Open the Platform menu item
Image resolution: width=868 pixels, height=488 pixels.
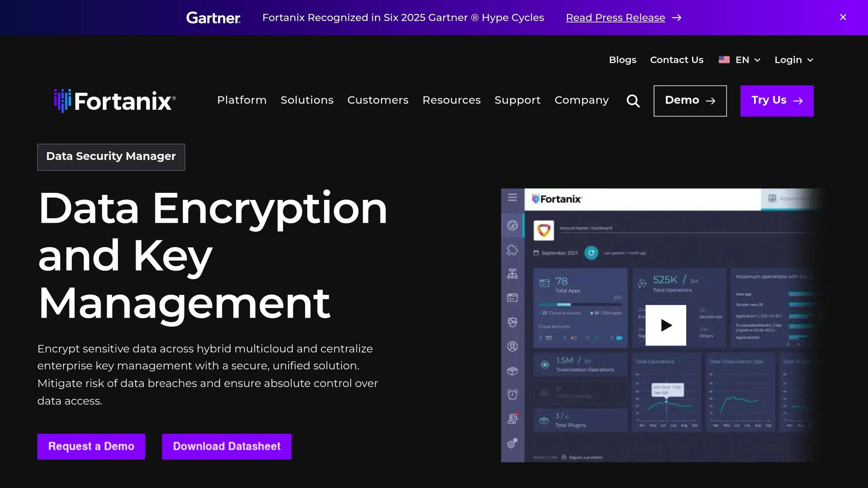click(x=242, y=100)
